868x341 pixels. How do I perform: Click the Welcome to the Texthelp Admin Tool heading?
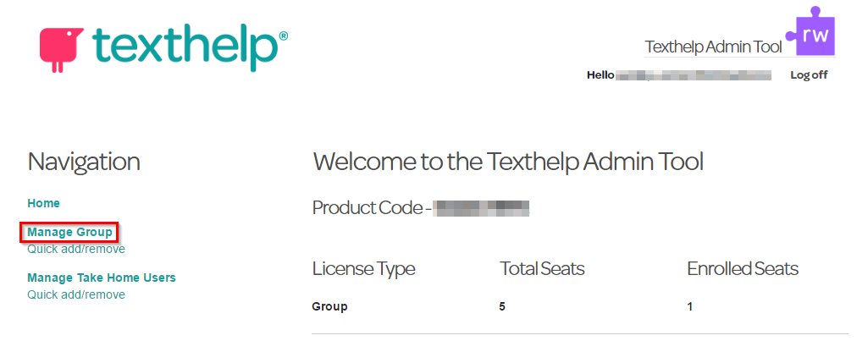pos(508,162)
